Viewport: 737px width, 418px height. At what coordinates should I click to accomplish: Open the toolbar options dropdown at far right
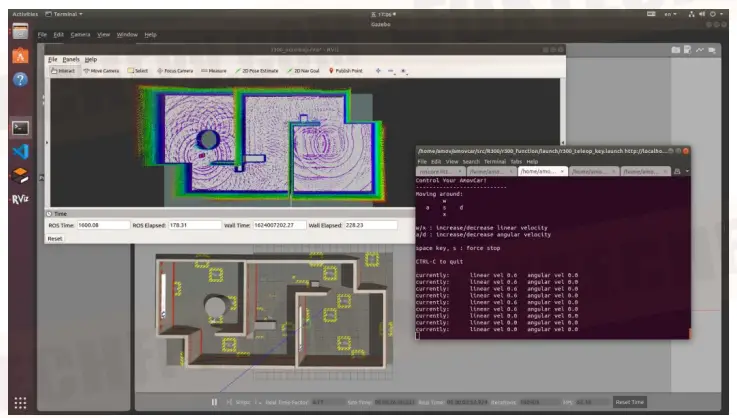pos(404,71)
